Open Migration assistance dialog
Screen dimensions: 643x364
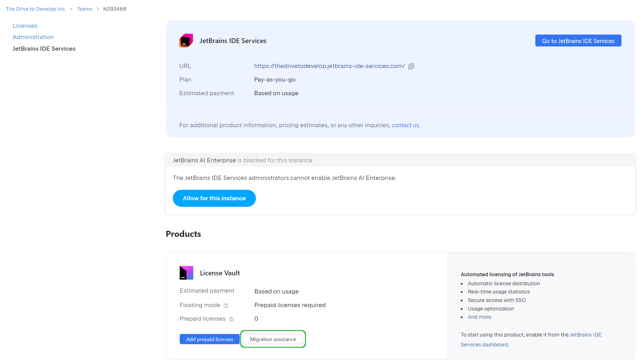[273, 339]
